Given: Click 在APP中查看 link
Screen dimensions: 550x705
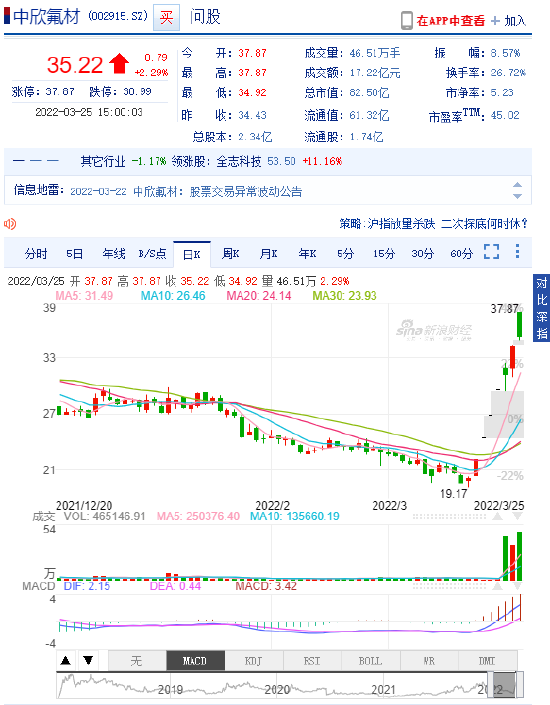Looking at the screenshot, I should [451, 21].
